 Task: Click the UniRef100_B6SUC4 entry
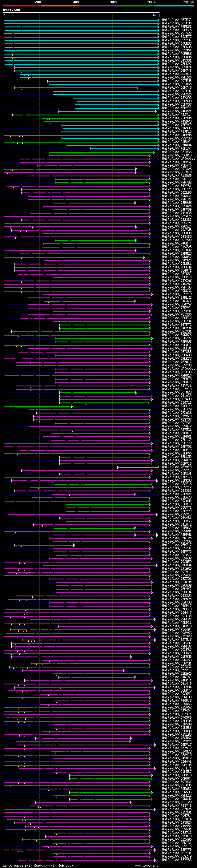[177, 67]
